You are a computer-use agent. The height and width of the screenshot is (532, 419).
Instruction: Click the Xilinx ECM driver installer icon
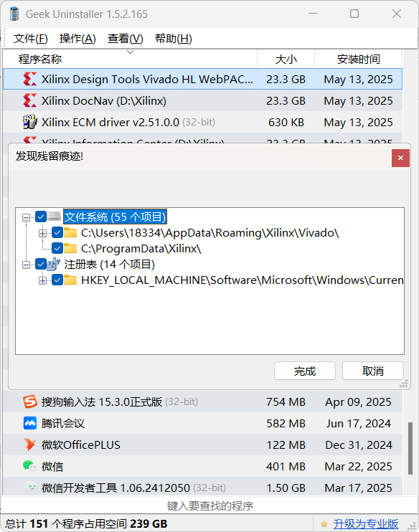[30, 122]
